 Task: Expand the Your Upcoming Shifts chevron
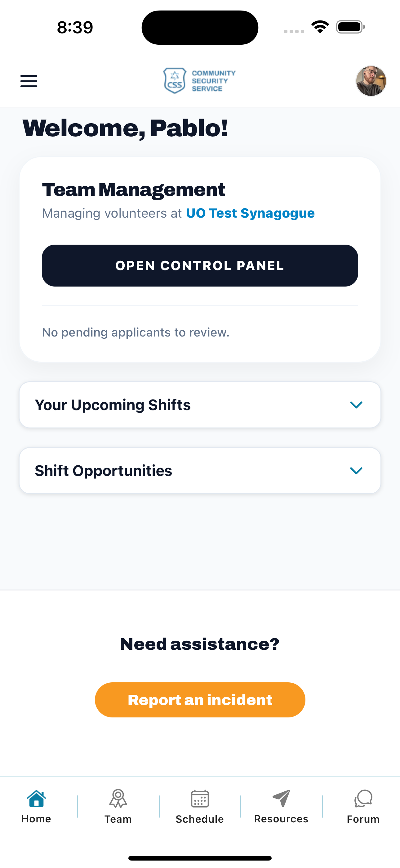point(356,405)
